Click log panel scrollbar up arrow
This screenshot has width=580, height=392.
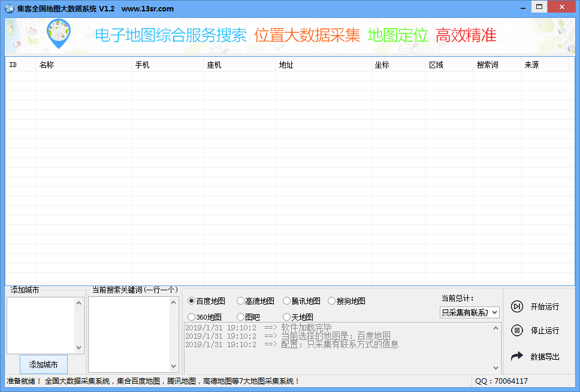(496, 328)
